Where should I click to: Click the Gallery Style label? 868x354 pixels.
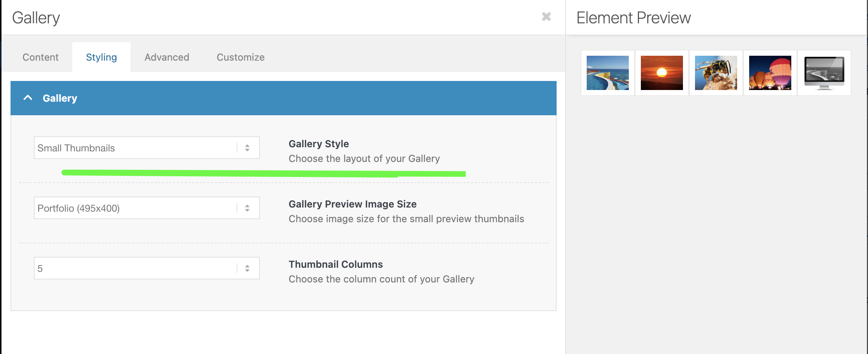click(319, 144)
